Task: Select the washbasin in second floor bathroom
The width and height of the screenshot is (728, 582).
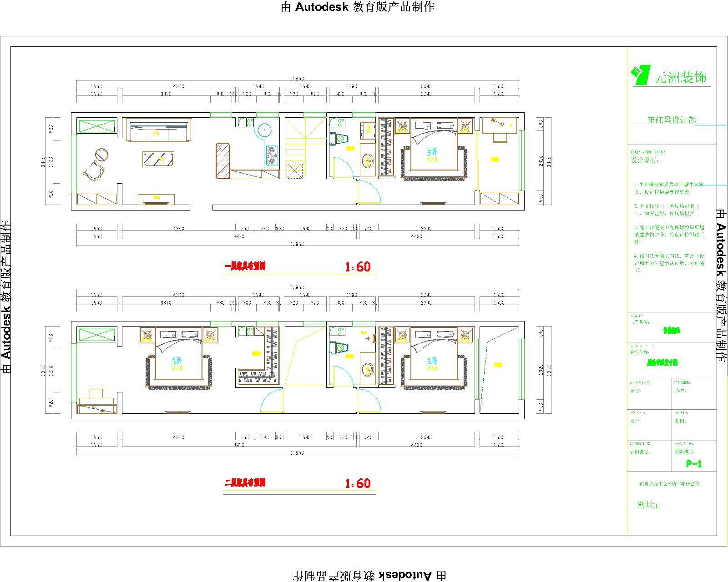Action: (x=368, y=369)
